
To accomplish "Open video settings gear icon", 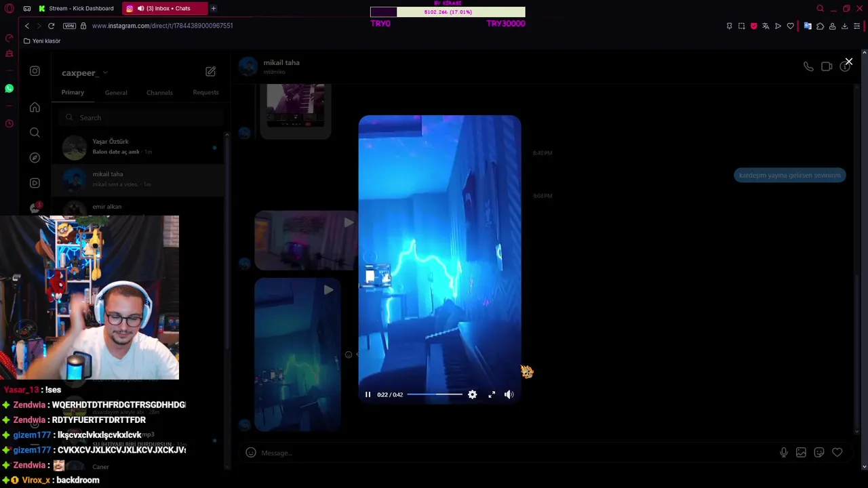I will 473,394.
